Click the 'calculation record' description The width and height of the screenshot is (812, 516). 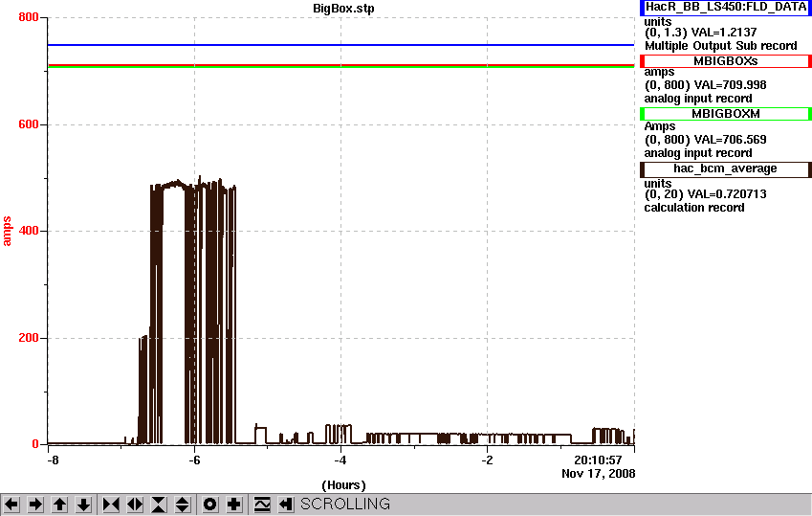(x=694, y=208)
